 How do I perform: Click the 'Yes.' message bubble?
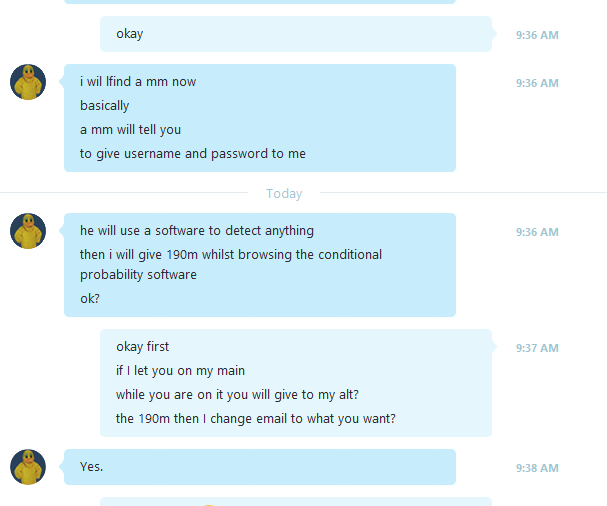260,467
